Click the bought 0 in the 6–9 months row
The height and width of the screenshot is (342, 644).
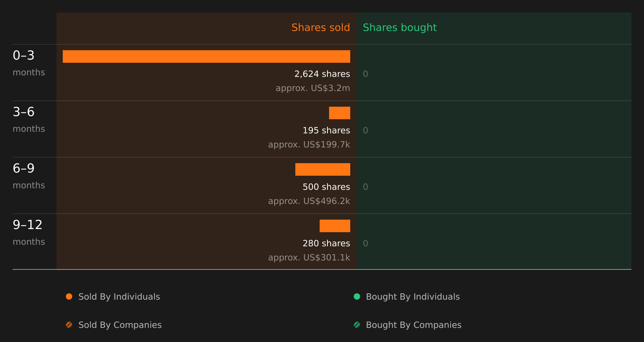point(366,187)
